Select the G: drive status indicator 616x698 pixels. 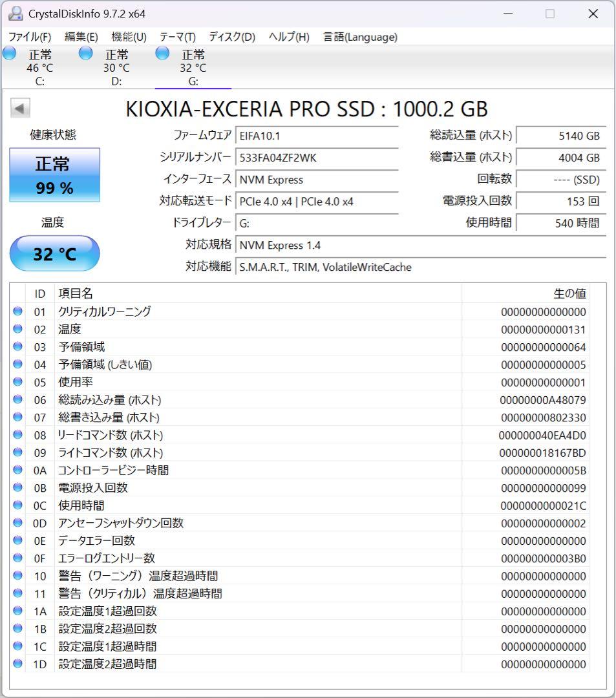pos(162,54)
